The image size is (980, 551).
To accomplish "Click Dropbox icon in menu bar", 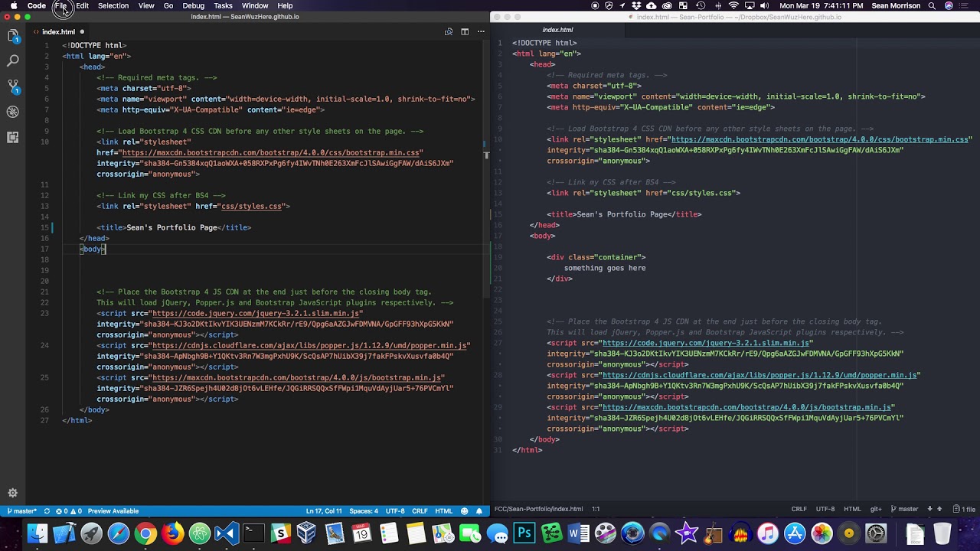I will click(x=636, y=5).
